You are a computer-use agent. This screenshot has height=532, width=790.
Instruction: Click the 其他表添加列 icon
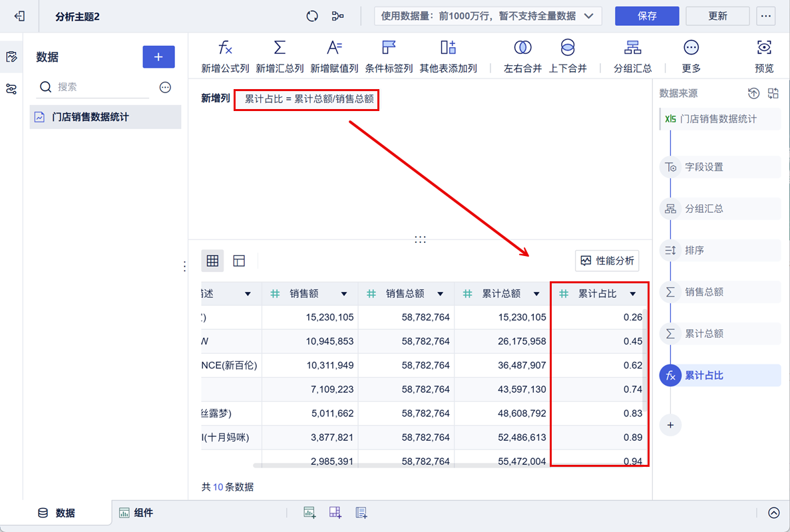coord(448,48)
